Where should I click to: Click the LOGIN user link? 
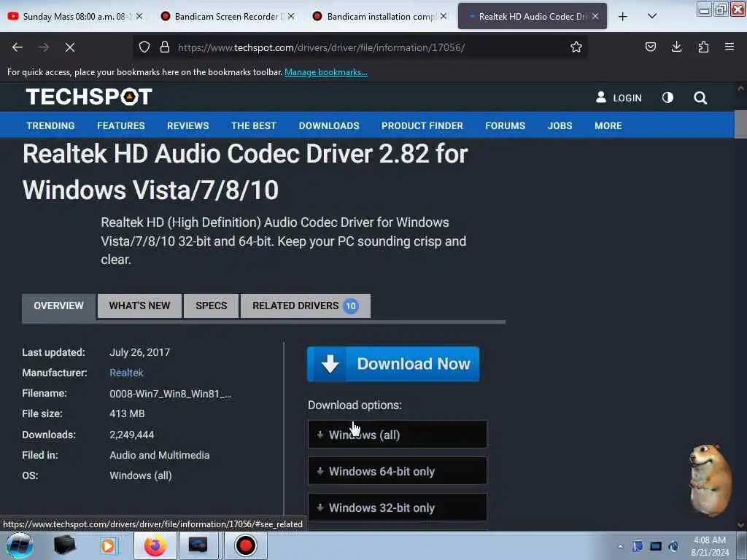pos(619,98)
